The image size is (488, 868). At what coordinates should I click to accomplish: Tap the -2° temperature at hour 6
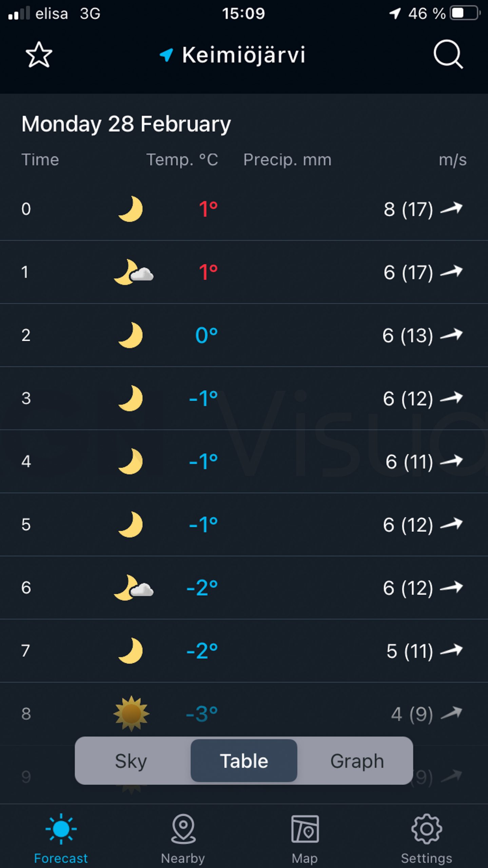(x=202, y=588)
